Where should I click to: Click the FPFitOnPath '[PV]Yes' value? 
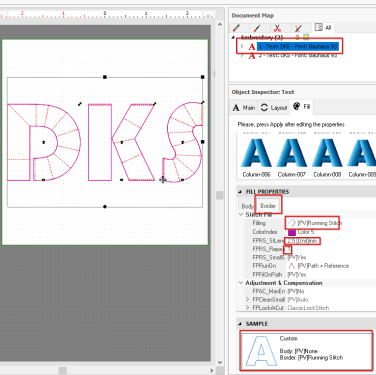click(297, 275)
